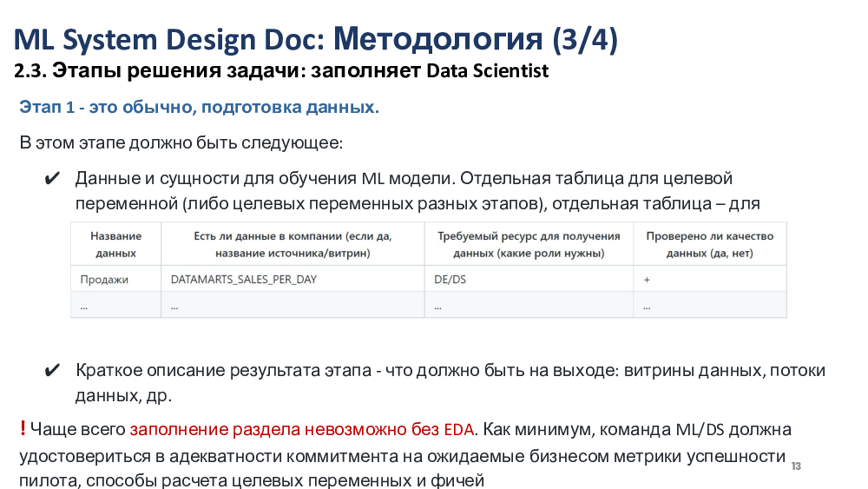The width and height of the screenshot is (868, 489).
Task: Click the text "Краткое описание результата этапа"
Action: coord(223,371)
